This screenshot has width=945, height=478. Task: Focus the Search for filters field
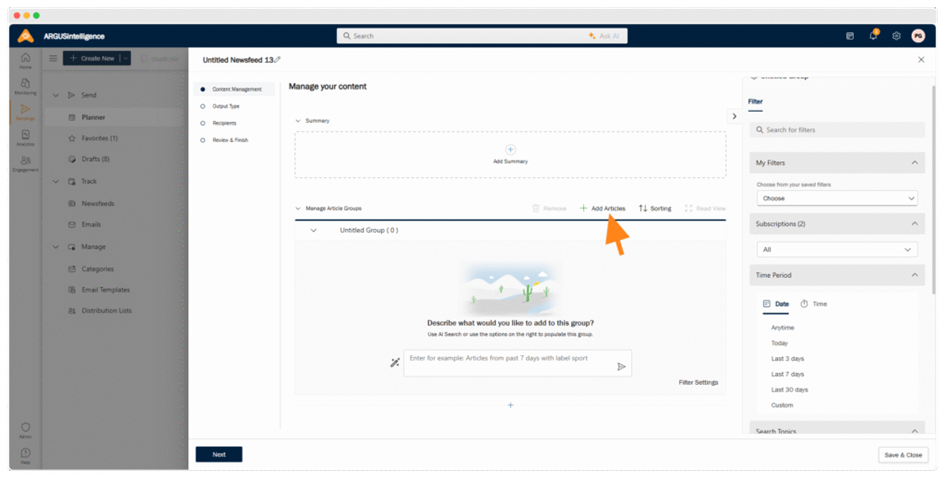[840, 130]
